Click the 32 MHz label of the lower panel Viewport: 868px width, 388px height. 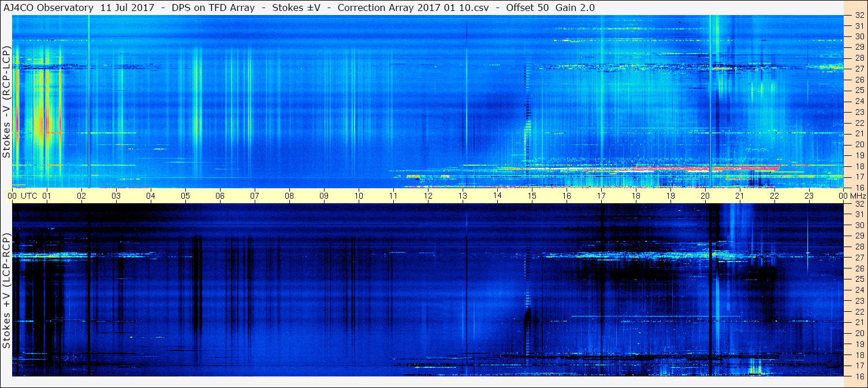coord(859,204)
